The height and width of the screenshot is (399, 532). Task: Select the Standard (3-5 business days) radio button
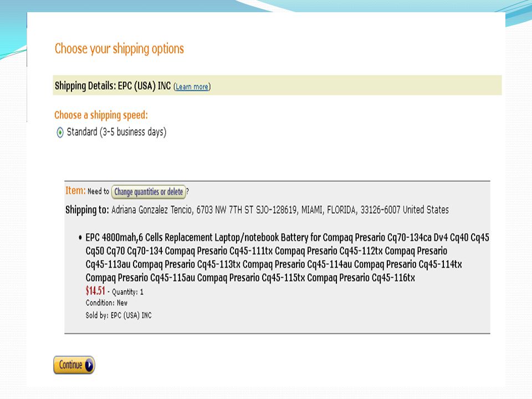click(x=60, y=132)
